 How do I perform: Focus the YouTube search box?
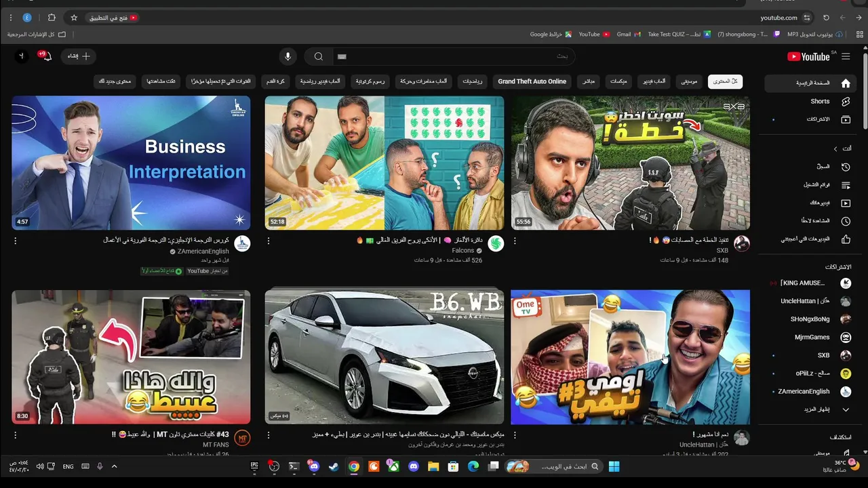[x=453, y=56]
